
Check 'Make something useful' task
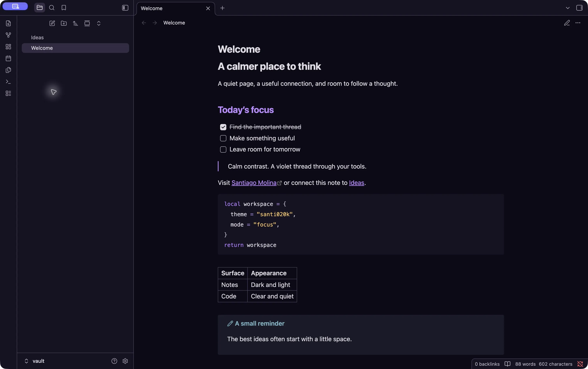[x=223, y=138]
